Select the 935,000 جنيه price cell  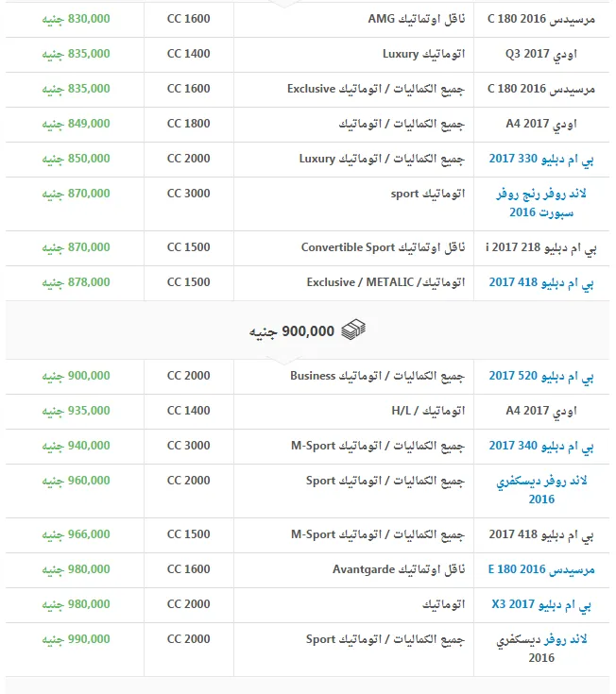(76, 411)
